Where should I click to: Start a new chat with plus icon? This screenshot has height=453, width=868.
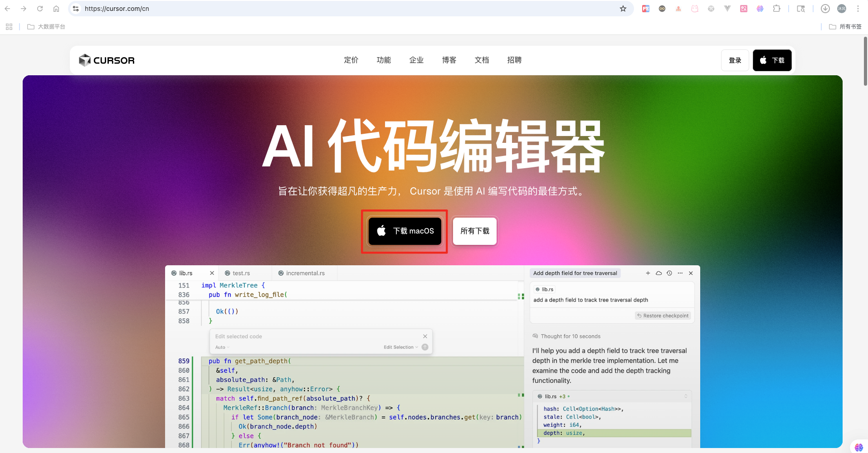click(648, 273)
